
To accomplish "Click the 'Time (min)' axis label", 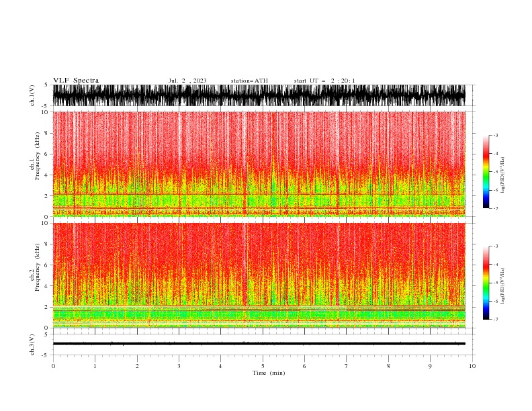I will (x=269, y=373).
